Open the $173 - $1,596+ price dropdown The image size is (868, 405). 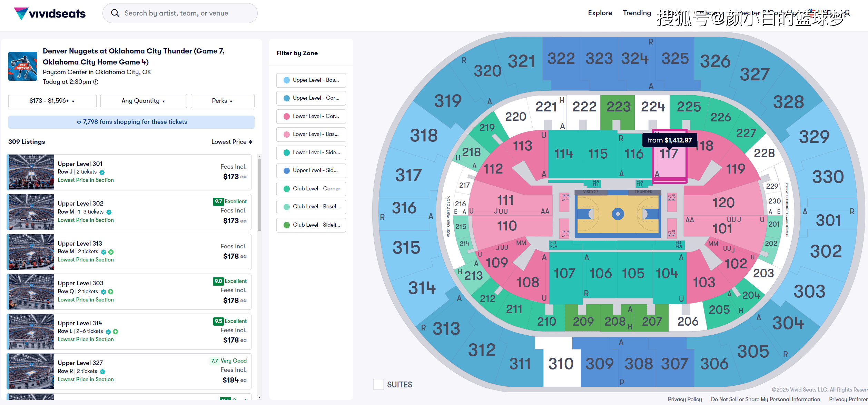52,101
